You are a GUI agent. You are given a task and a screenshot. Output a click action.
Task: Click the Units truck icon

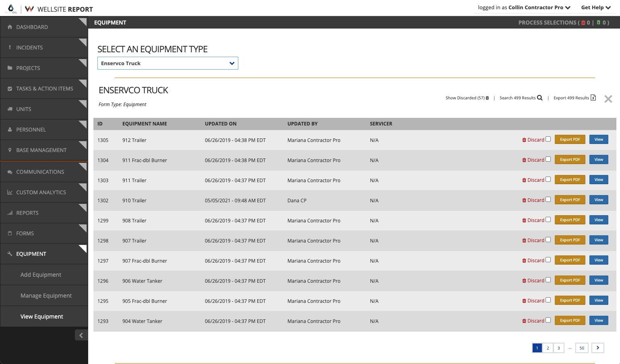[10, 109]
